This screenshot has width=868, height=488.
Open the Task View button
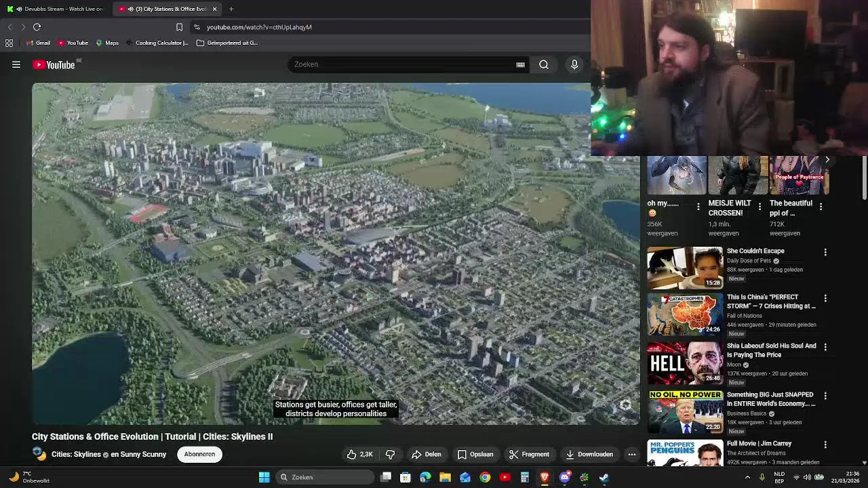(x=386, y=477)
